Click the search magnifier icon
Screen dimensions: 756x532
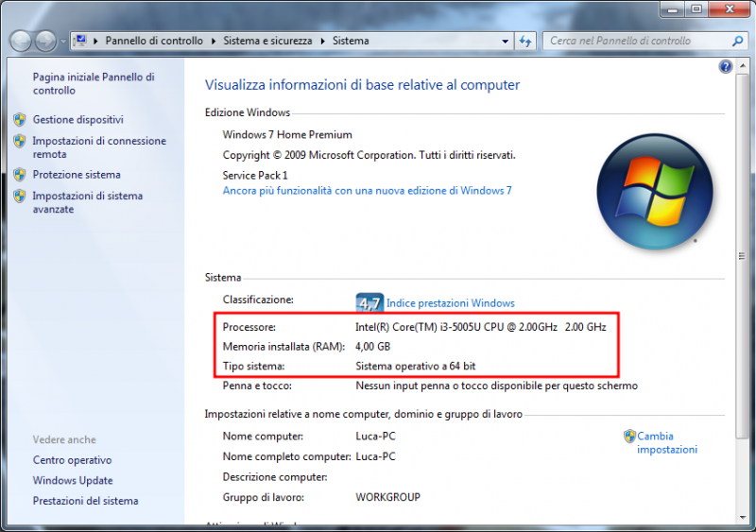(738, 42)
